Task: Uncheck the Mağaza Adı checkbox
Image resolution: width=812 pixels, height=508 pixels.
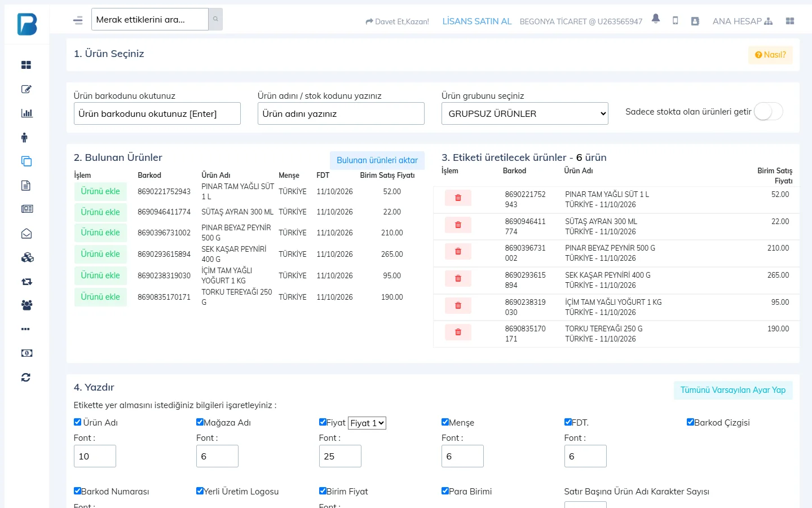Action: coord(200,422)
